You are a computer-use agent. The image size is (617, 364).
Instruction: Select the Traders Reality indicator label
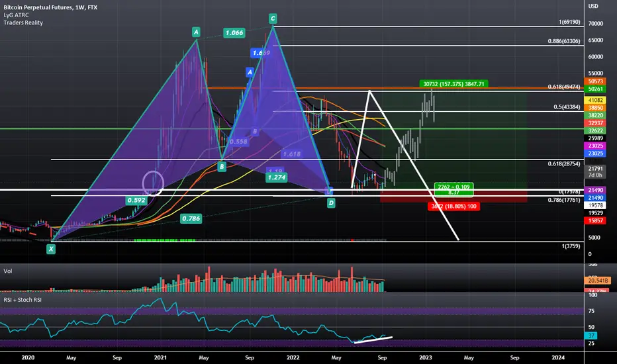23,23
